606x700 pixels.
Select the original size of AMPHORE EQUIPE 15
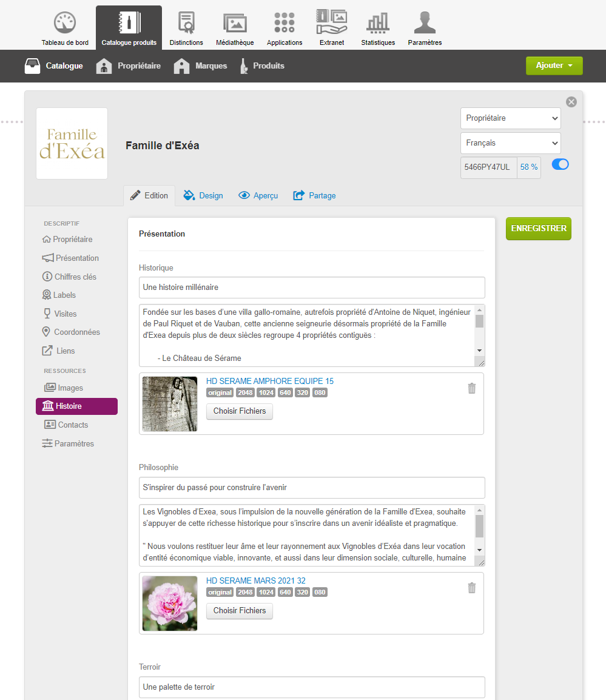pos(220,393)
